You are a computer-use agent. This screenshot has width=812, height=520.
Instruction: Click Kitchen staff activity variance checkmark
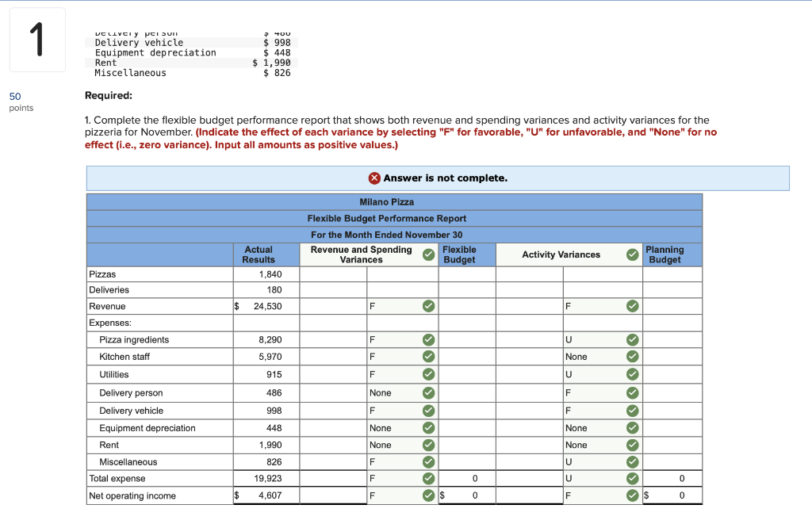632,357
